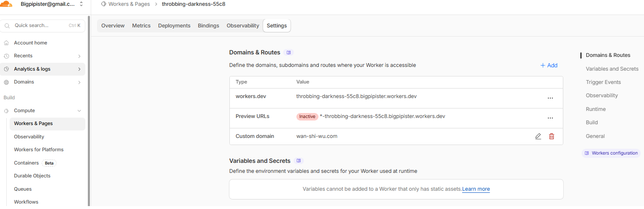Click the Inactive status badge

pyautogui.click(x=307, y=117)
